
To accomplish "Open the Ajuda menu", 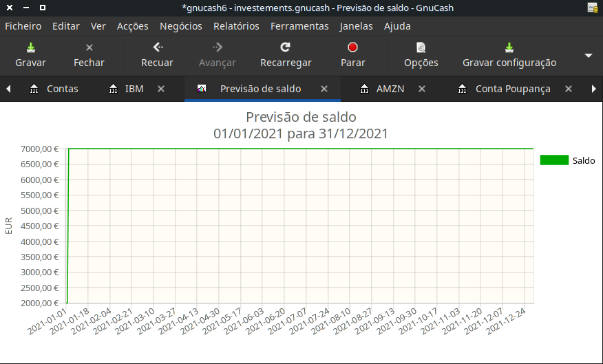I will [397, 26].
